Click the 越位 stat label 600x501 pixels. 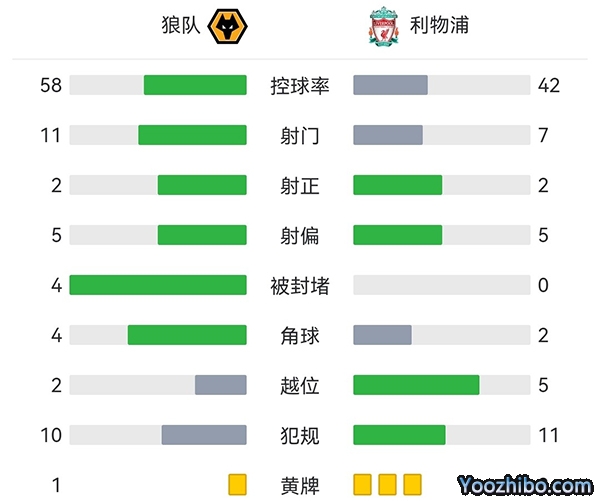tap(300, 385)
